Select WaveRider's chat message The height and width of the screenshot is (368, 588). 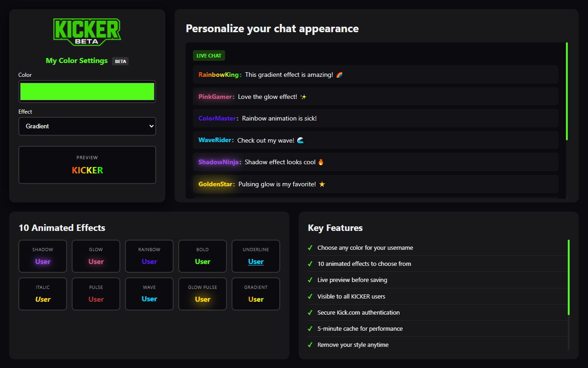(376, 140)
